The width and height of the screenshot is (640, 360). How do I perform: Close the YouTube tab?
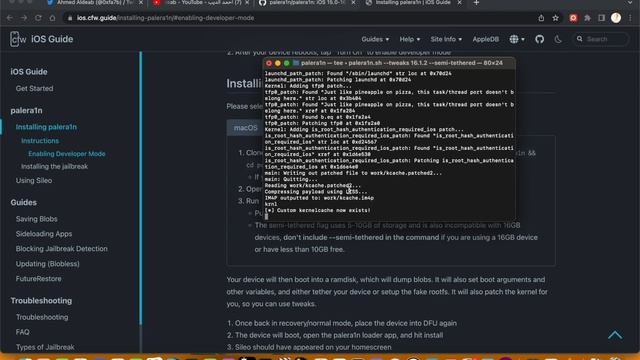[x=247, y=3]
